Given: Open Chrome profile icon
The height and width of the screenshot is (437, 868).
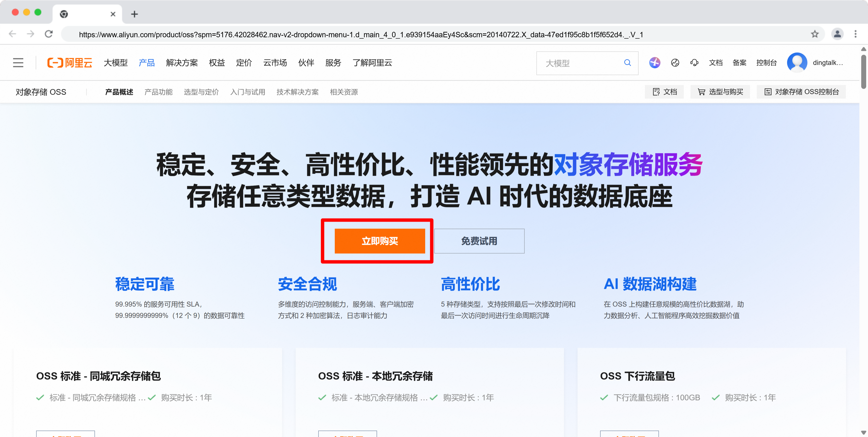Looking at the screenshot, I should pyautogui.click(x=837, y=34).
